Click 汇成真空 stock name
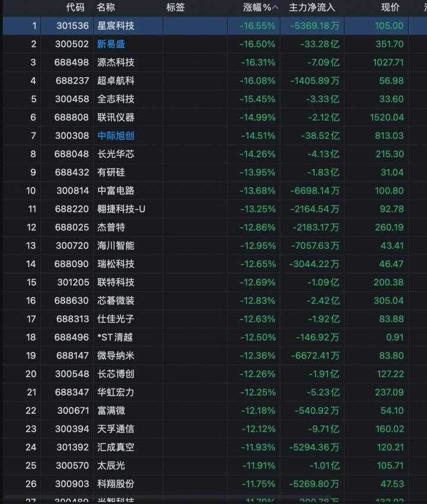Screen dimensions: 427x504 tap(116, 447)
